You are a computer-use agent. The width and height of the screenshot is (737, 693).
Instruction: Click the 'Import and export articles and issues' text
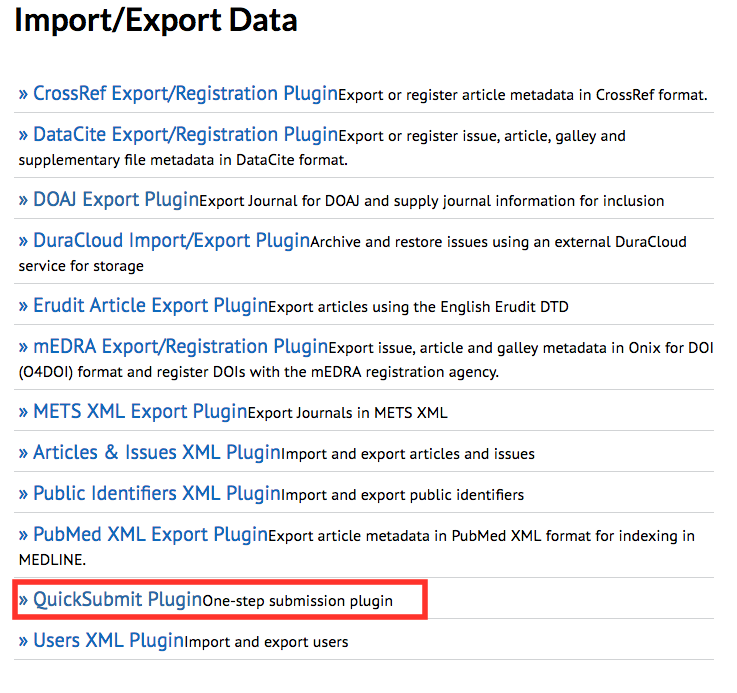(x=408, y=454)
